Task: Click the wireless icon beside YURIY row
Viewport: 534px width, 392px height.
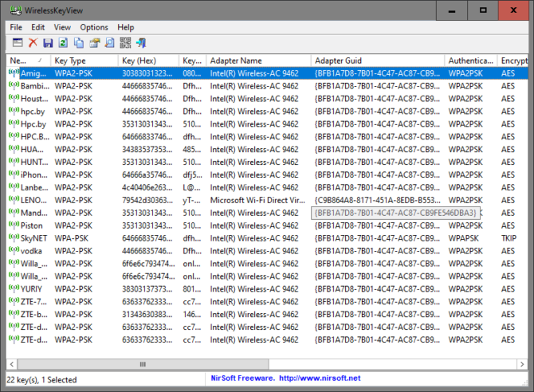Action: [x=14, y=288]
